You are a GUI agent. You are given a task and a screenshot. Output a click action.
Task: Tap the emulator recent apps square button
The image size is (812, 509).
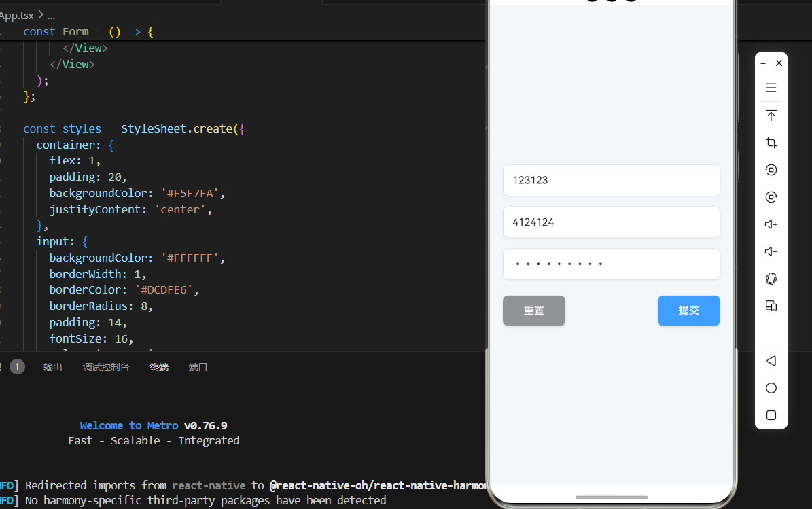point(771,415)
